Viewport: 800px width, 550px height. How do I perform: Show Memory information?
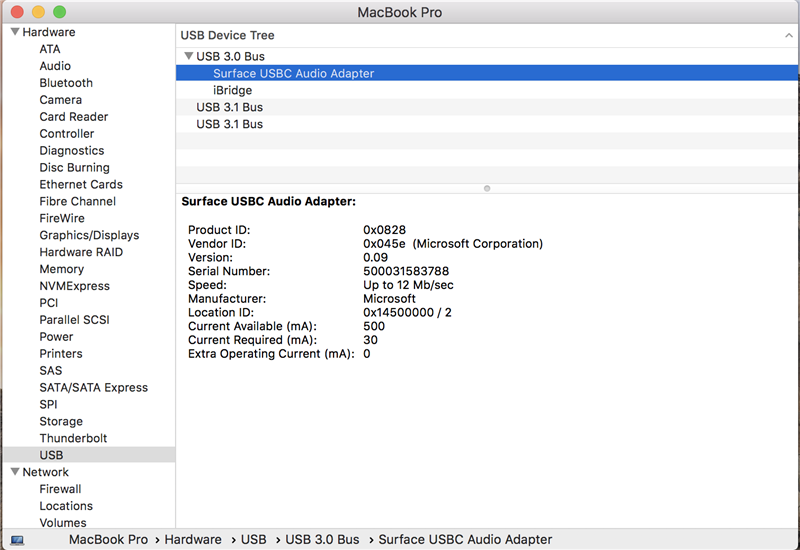click(62, 269)
